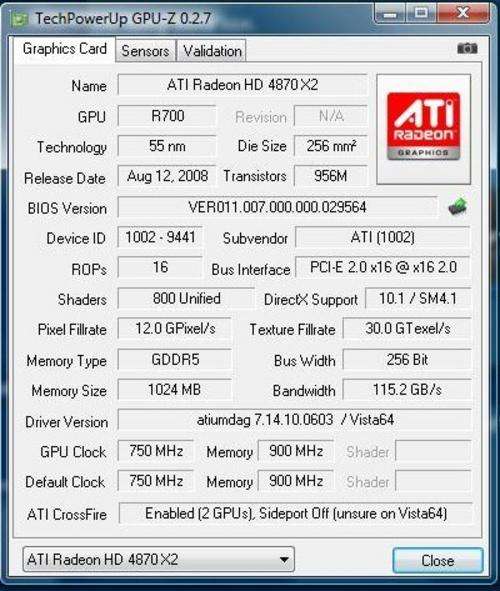The height and width of the screenshot is (591, 500).
Task: Close window with the red X button
Action: pos(463,14)
